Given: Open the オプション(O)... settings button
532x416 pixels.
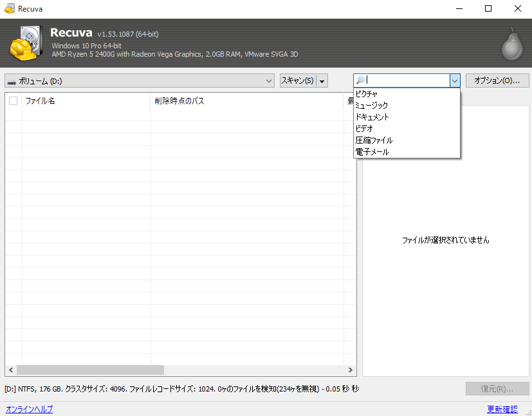Looking at the screenshot, I should point(497,80).
